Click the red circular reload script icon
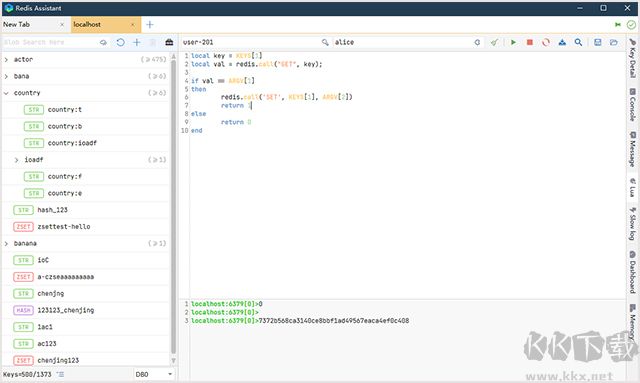Viewport: 640px width, 383px height. pyautogui.click(x=546, y=42)
